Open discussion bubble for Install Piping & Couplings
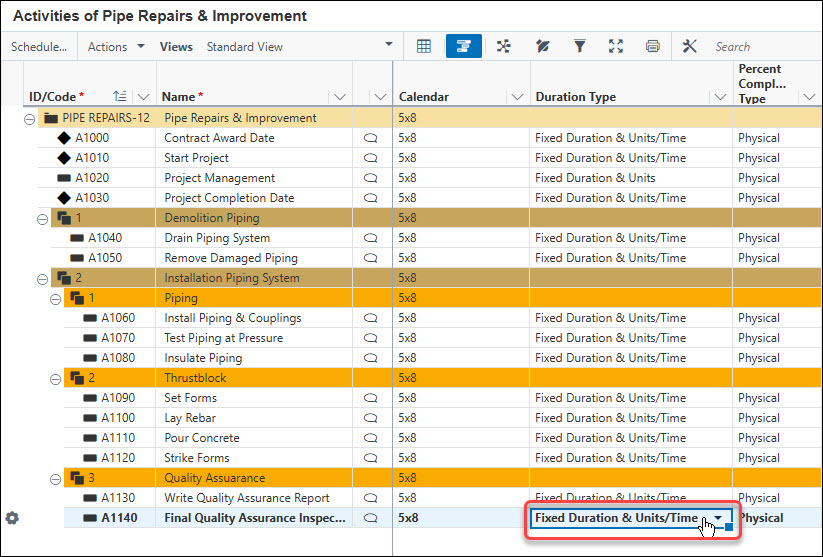 (x=371, y=318)
